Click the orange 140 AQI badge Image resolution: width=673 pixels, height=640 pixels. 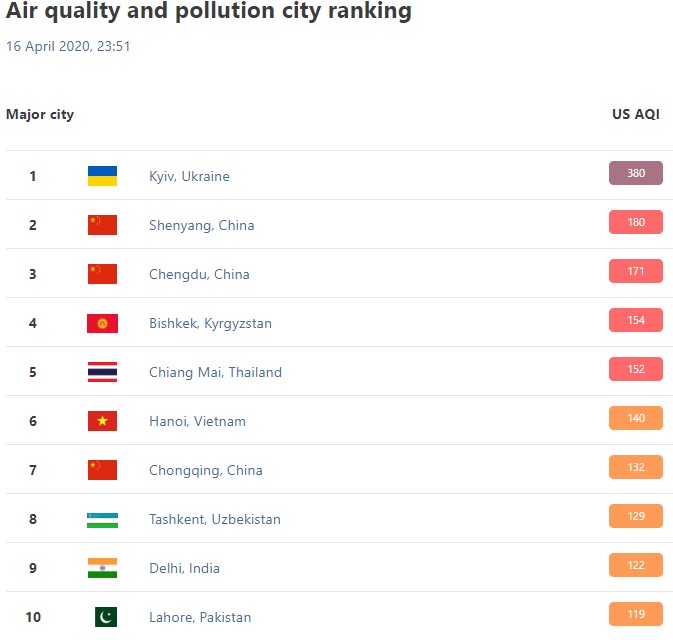pos(636,418)
